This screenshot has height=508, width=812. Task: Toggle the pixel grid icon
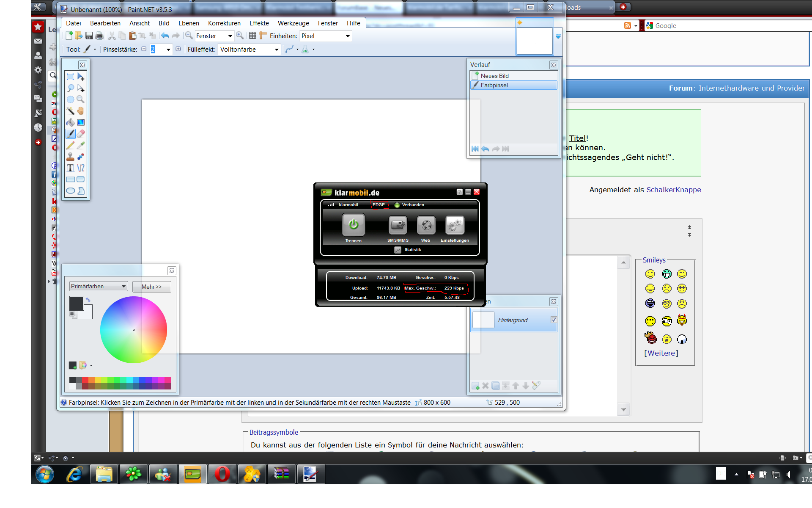(252, 36)
